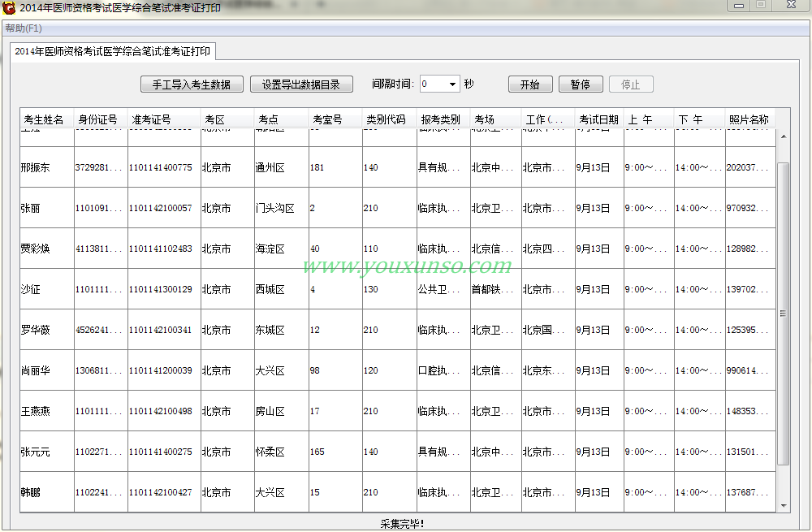Select the row for 邢振东
The width and height of the screenshot is (812, 532).
pyautogui.click(x=35, y=167)
